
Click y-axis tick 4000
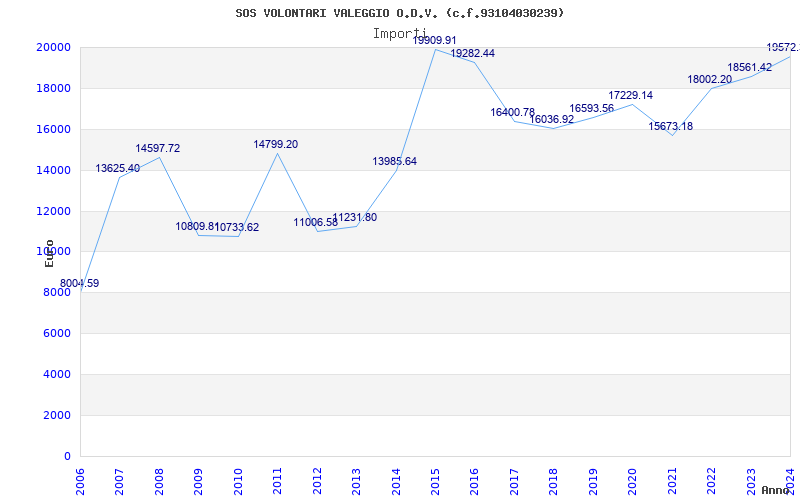pos(56,374)
